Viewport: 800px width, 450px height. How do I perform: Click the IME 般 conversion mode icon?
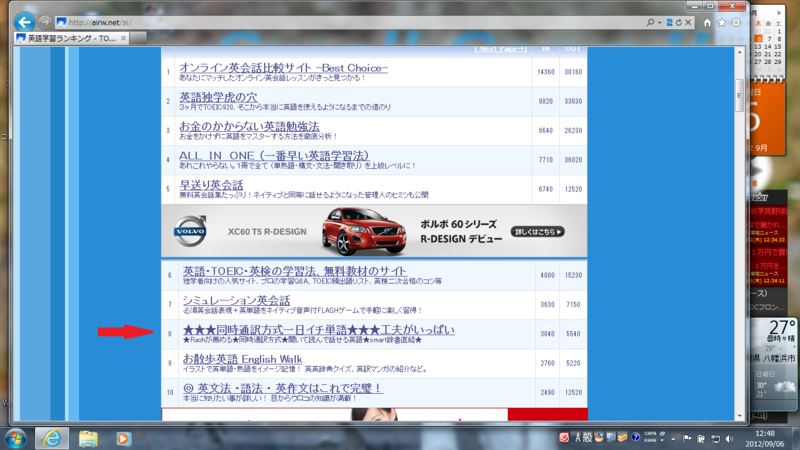[587, 438]
